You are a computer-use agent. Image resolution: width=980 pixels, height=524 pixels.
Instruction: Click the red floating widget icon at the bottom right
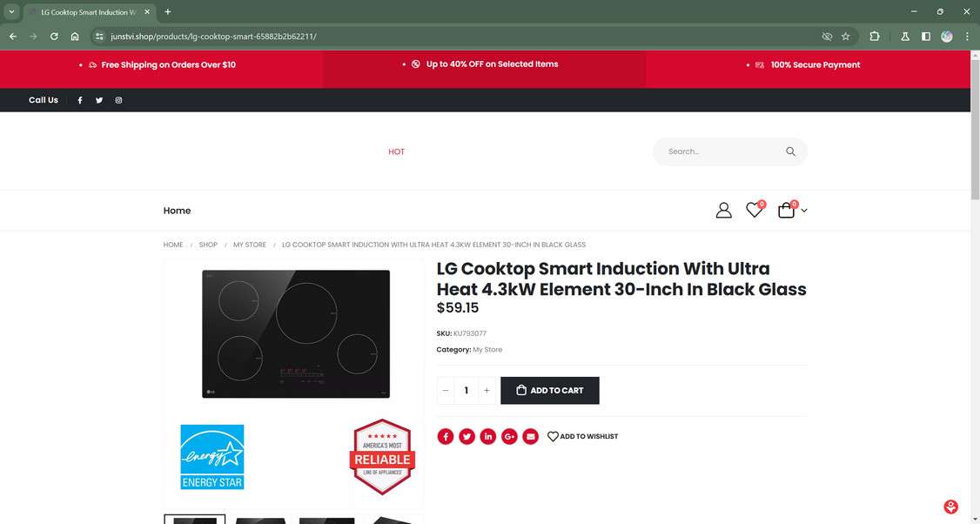950,507
